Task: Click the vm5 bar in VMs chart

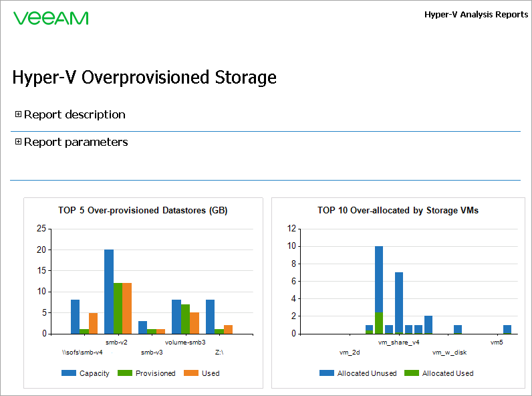Action: click(x=507, y=329)
